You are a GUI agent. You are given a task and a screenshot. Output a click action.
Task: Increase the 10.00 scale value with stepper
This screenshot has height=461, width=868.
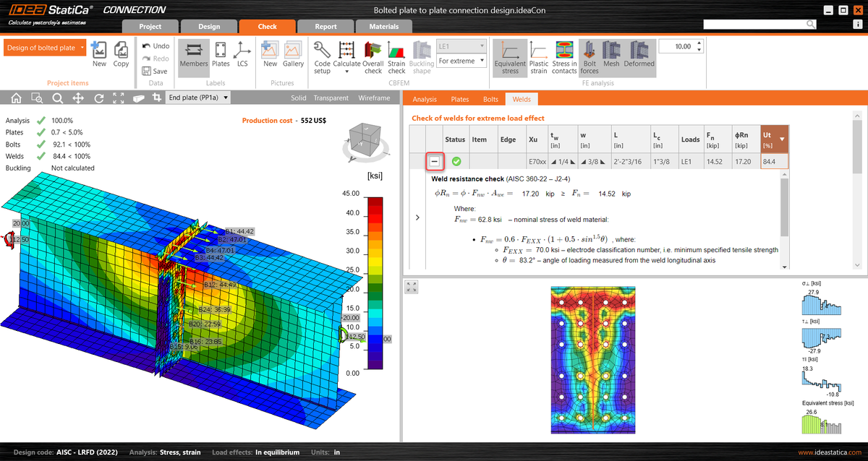[x=698, y=42]
